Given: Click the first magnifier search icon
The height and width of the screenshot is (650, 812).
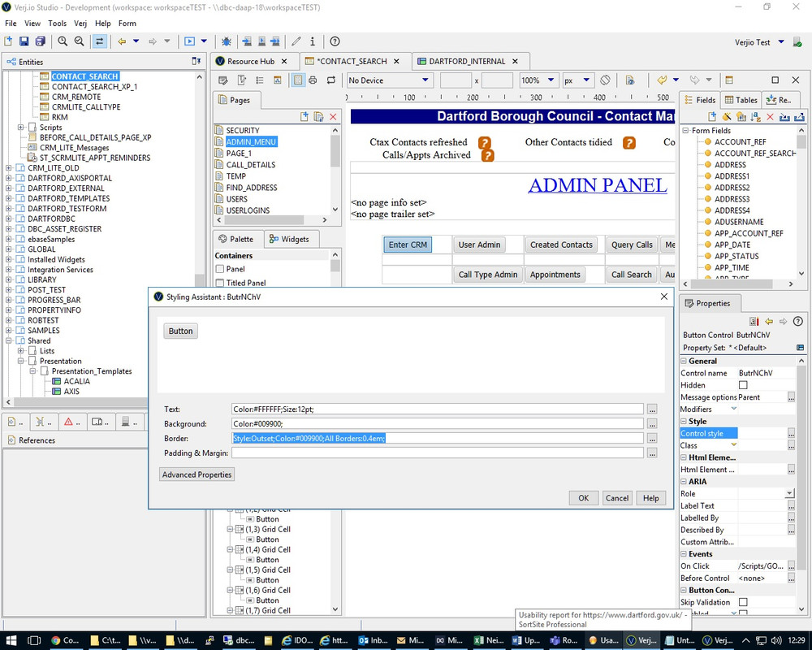Looking at the screenshot, I should 63,41.
